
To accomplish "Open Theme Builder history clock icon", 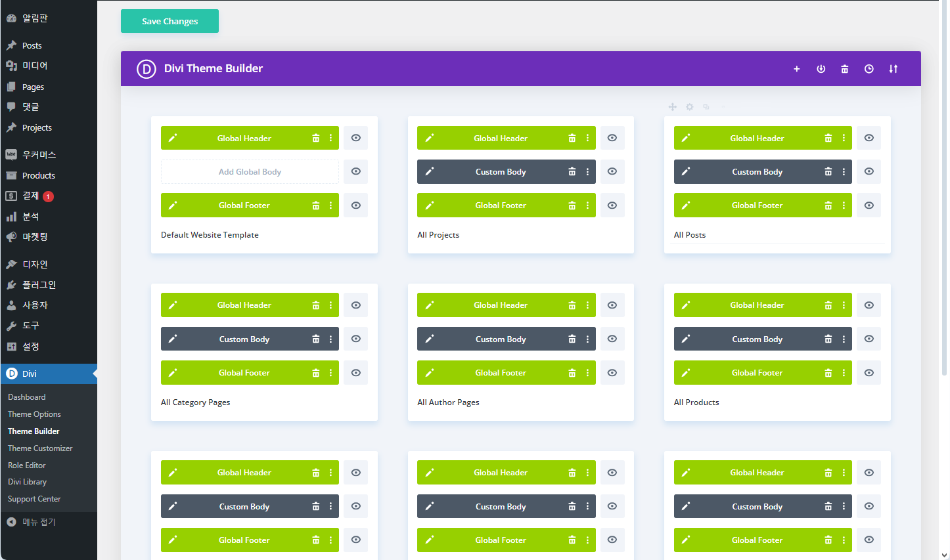I will (869, 69).
